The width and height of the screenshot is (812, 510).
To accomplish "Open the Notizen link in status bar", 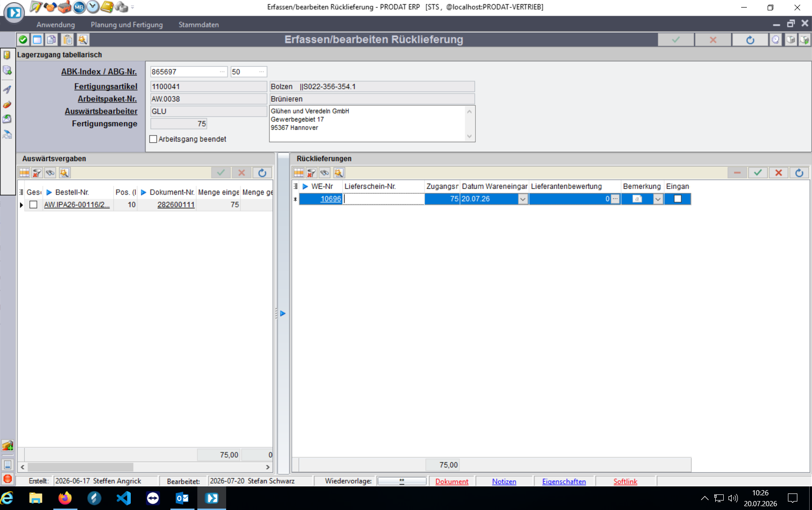I will point(504,482).
